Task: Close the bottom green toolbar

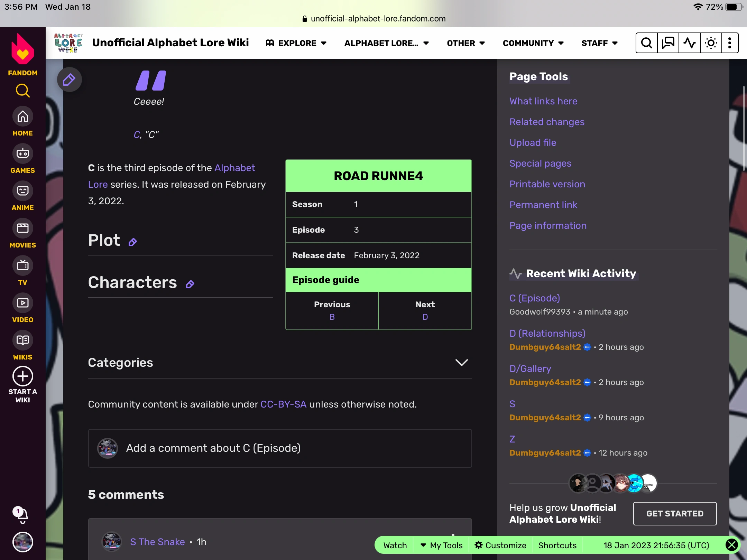Action: click(732, 545)
